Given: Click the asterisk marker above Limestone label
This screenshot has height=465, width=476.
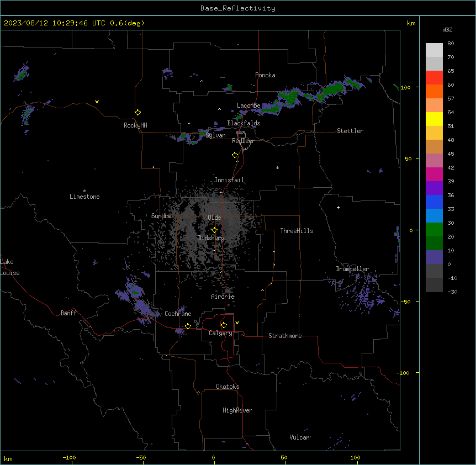Looking at the screenshot, I should point(84,191).
